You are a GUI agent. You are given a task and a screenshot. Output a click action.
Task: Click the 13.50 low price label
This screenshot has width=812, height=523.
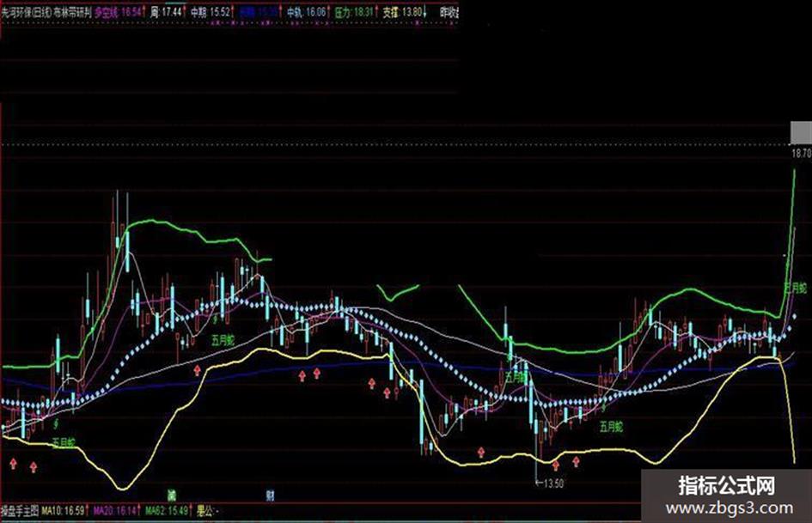(553, 483)
